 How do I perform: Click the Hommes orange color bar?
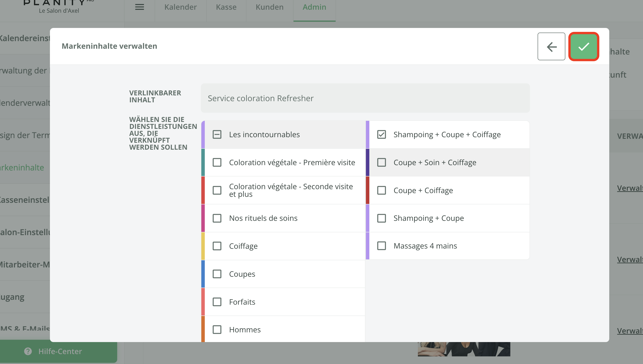[x=203, y=329]
